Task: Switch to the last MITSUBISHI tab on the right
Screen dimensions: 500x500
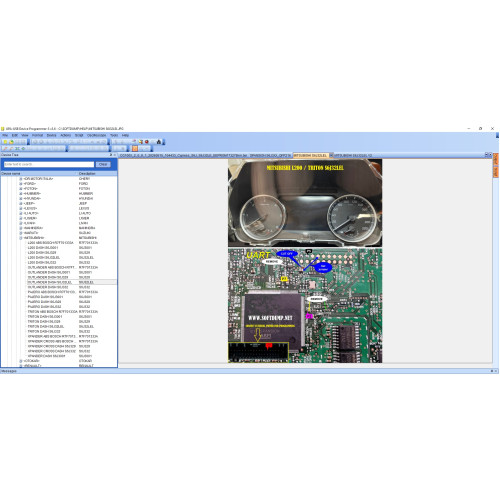Action: coord(353,156)
